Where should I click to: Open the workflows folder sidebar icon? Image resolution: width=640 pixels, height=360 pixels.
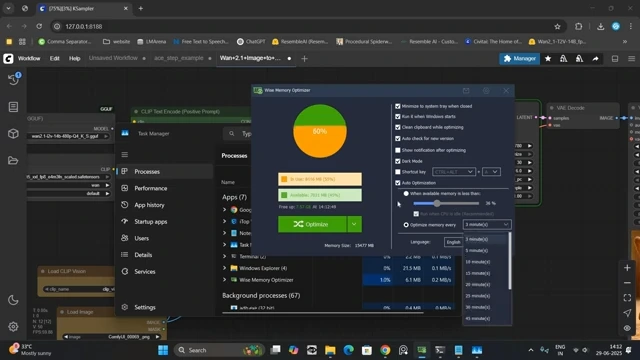[13, 160]
